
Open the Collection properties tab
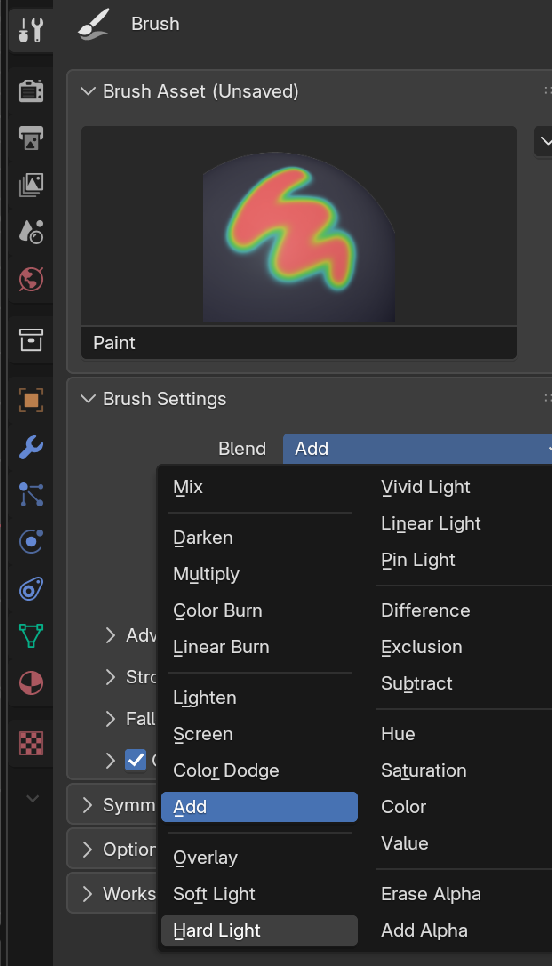coord(30,339)
